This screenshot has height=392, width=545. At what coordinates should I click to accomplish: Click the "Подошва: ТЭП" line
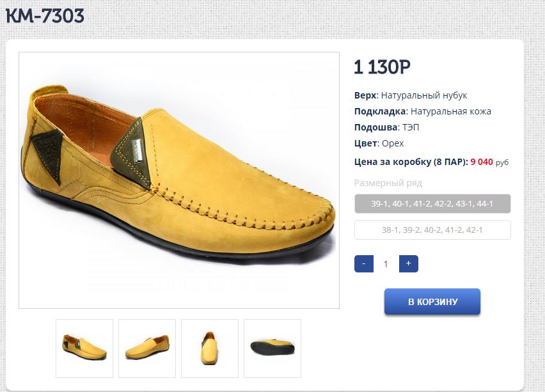tap(386, 127)
